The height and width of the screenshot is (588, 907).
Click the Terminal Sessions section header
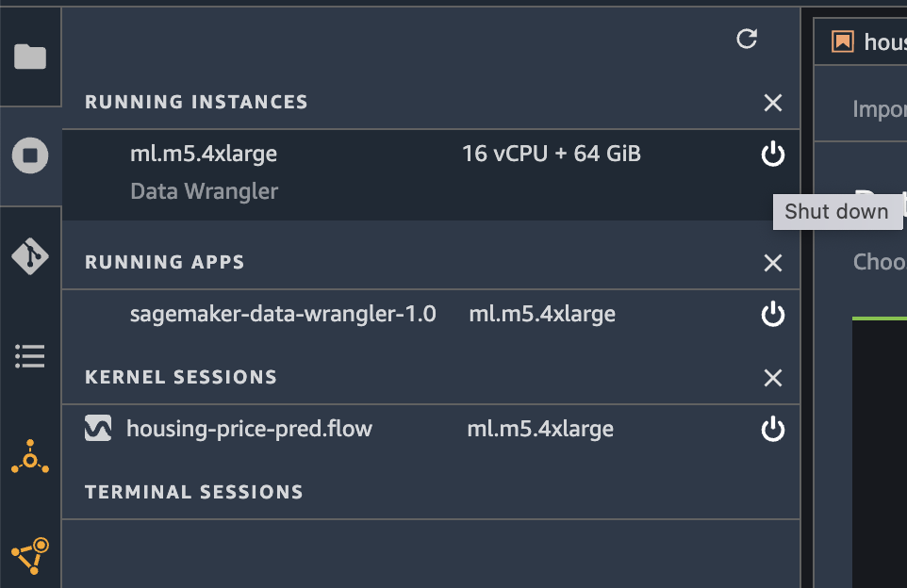tap(194, 492)
